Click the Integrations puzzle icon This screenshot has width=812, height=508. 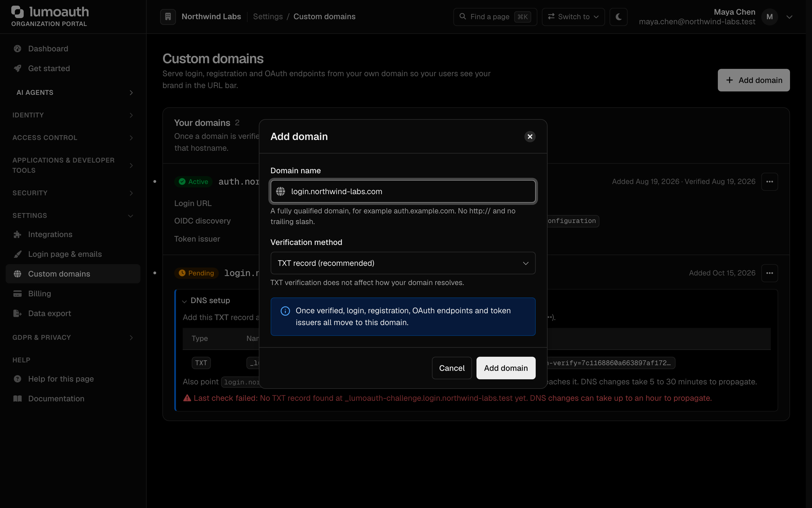tap(17, 235)
